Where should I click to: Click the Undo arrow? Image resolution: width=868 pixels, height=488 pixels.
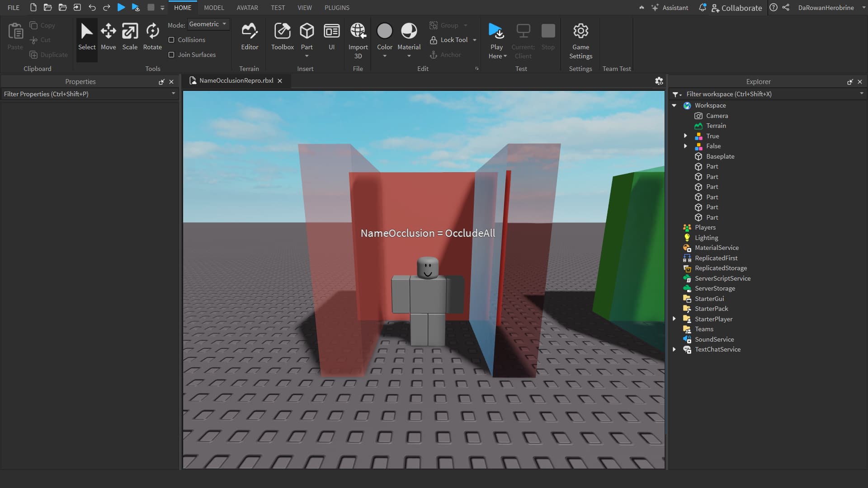(92, 7)
